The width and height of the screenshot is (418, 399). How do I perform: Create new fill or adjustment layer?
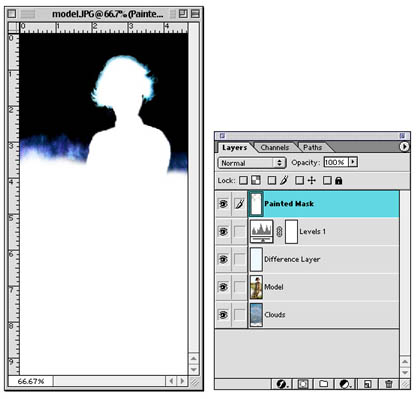pyautogui.click(x=345, y=384)
